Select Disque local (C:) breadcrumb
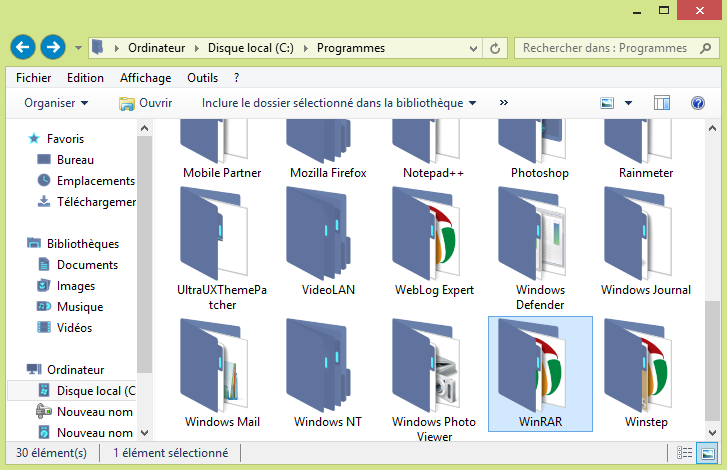 (x=250, y=48)
